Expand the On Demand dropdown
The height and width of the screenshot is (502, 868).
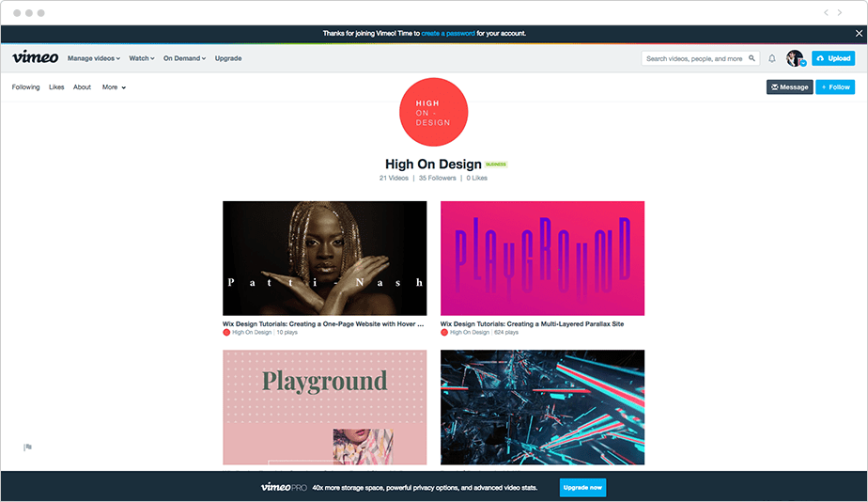[184, 58]
